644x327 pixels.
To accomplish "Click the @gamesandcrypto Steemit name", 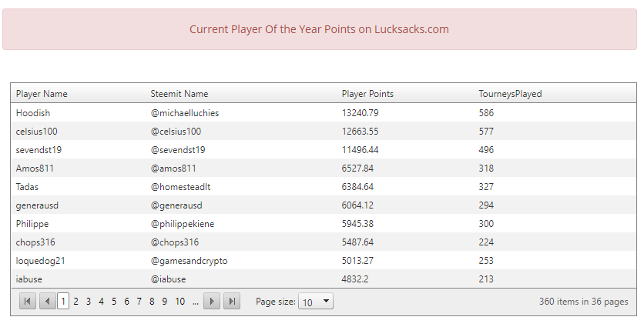I will click(x=189, y=261).
